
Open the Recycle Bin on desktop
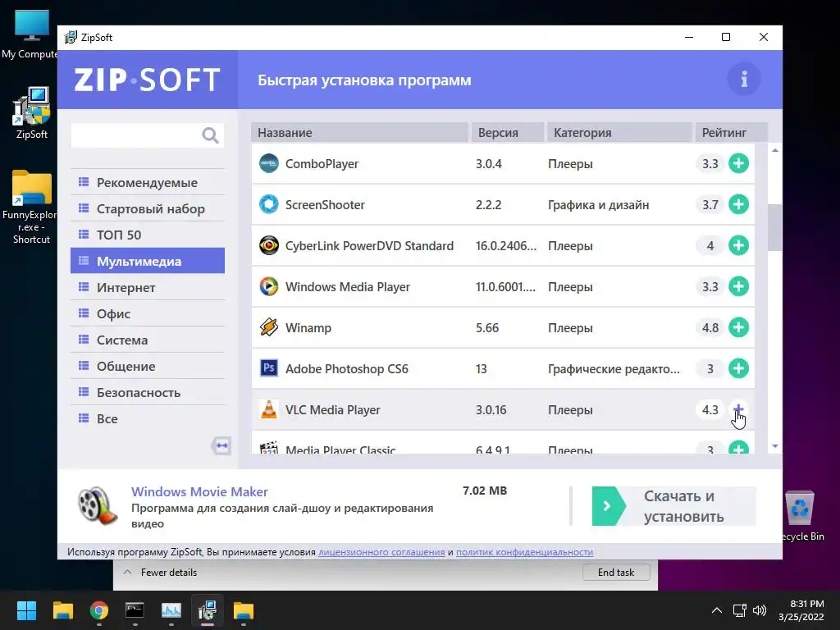800,516
